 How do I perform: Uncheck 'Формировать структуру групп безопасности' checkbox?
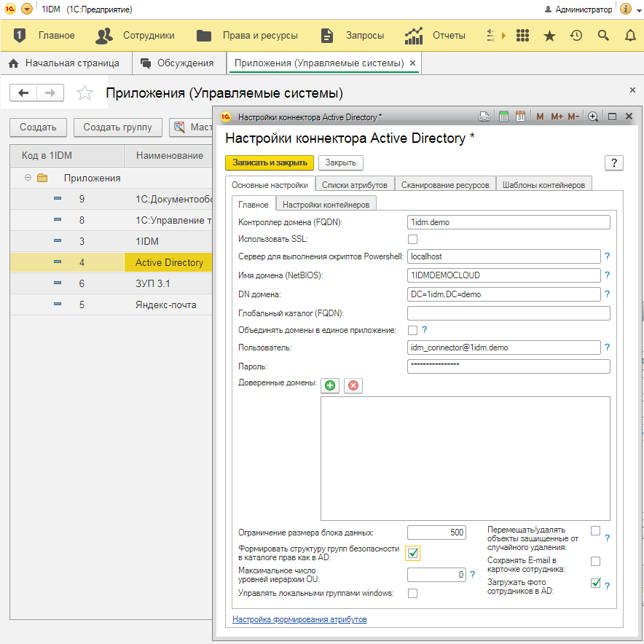tap(413, 553)
